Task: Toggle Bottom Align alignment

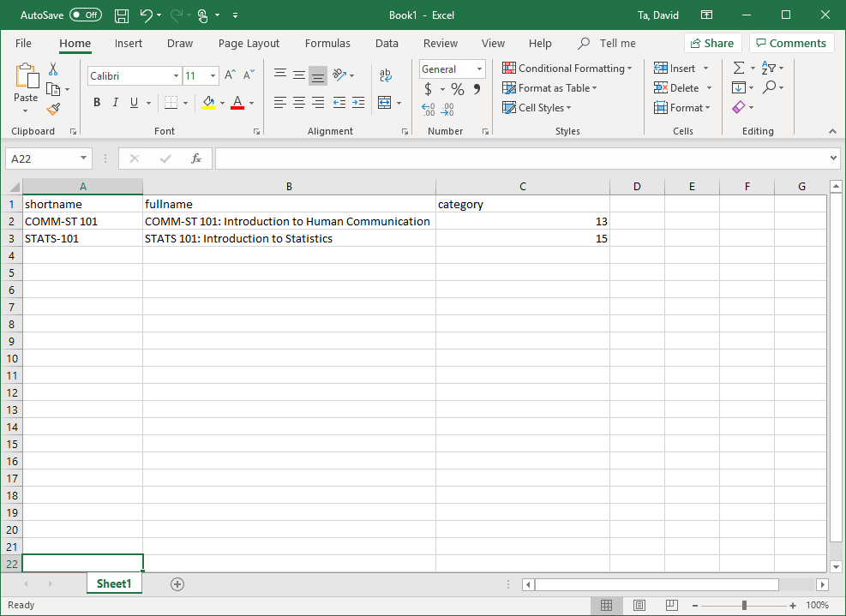Action: tap(318, 76)
